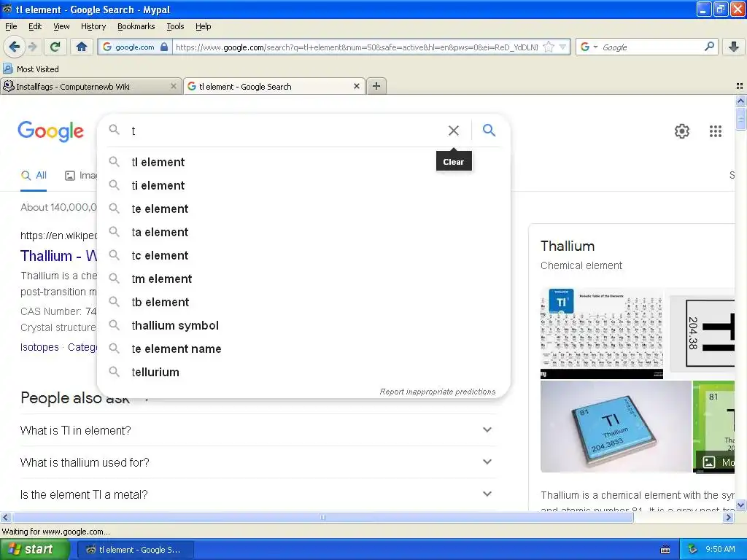Select the 'tl element' suggestion
Viewport: 747px width, 560px height.
coord(303,162)
